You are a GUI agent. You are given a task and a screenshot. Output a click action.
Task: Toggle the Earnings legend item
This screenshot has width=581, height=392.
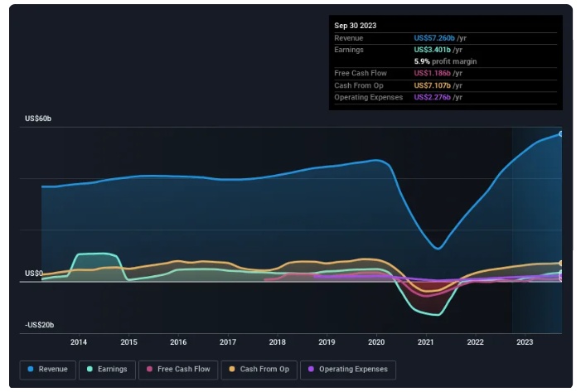(x=108, y=369)
